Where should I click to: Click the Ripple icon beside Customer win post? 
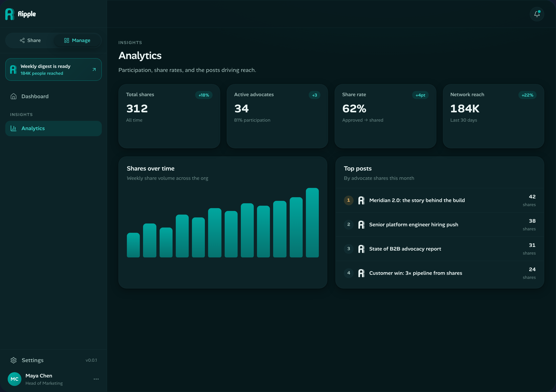[x=361, y=273]
